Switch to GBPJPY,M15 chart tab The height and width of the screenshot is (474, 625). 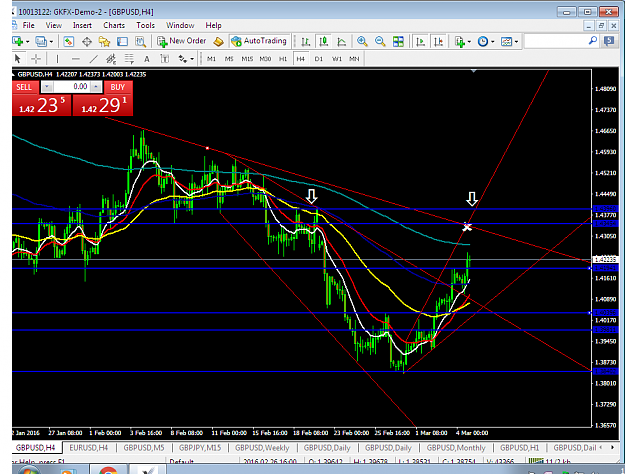200,448
